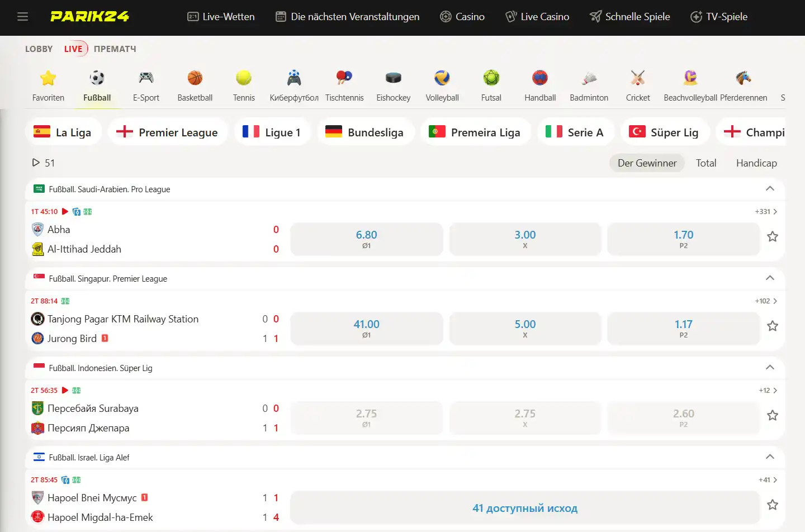Viewport: 805px width, 532px height.
Task: Collapse the Saudi-Arabien Pro League section
Action: coord(770,189)
